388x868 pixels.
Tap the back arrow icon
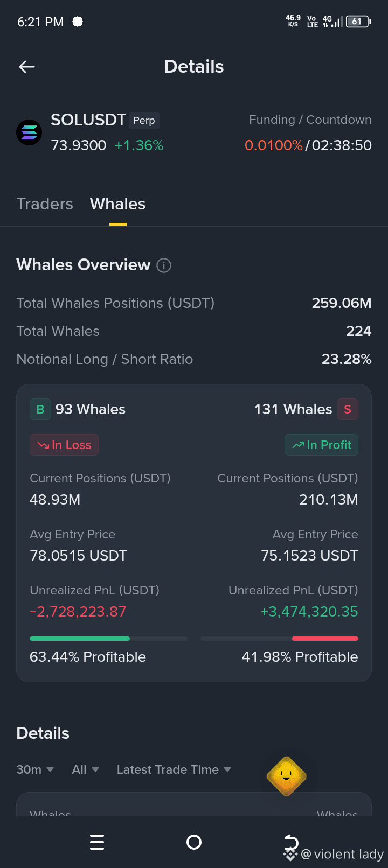[27, 67]
